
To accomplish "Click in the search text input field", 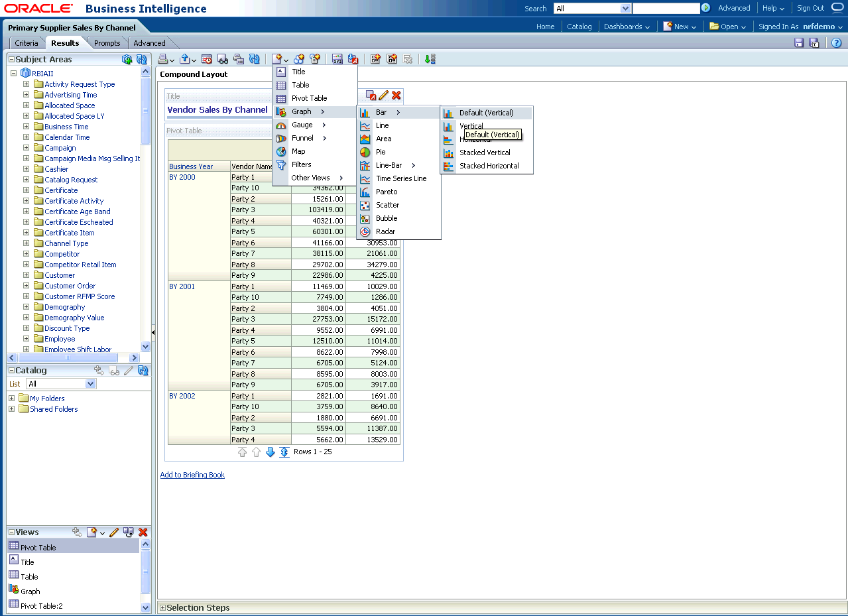I will pos(666,9).
